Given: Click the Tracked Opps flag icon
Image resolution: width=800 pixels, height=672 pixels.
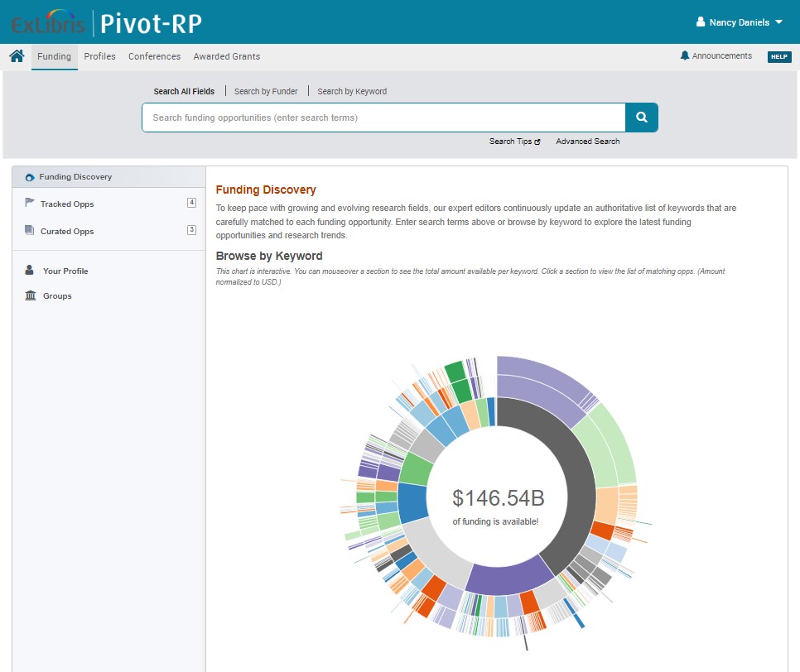Looking at the screenshot, I should click(30, 204).
